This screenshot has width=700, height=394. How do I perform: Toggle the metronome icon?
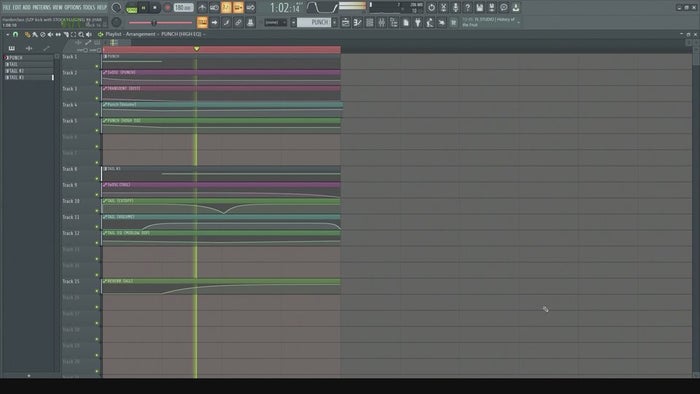(x=202, y=8)
